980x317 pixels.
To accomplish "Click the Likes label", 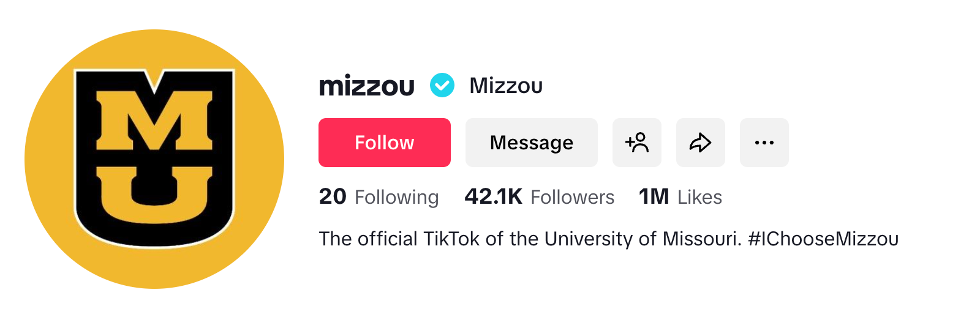I will pos(699,197).
